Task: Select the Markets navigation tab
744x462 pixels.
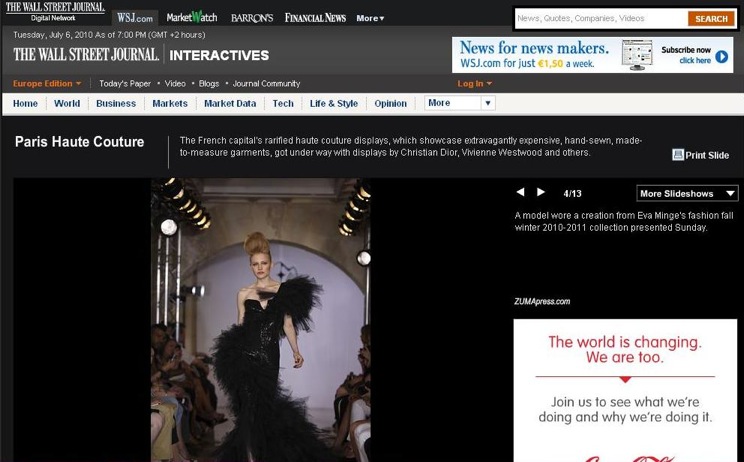Action: coord(170,103)
